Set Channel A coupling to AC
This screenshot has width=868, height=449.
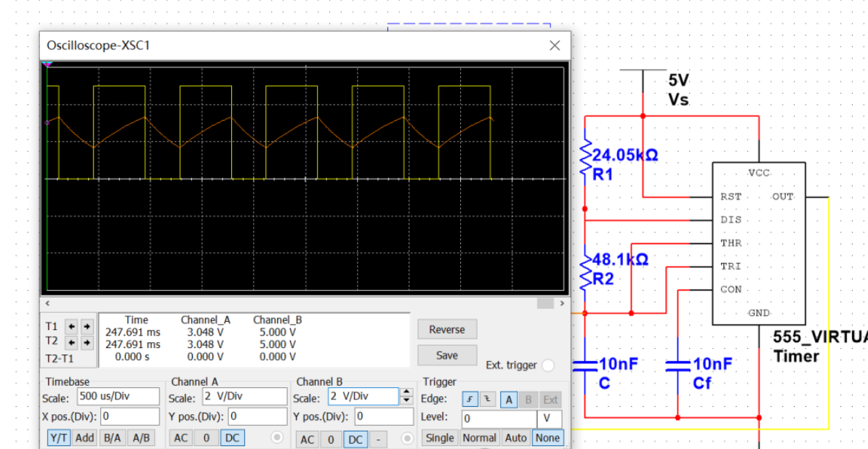(181, 438)
